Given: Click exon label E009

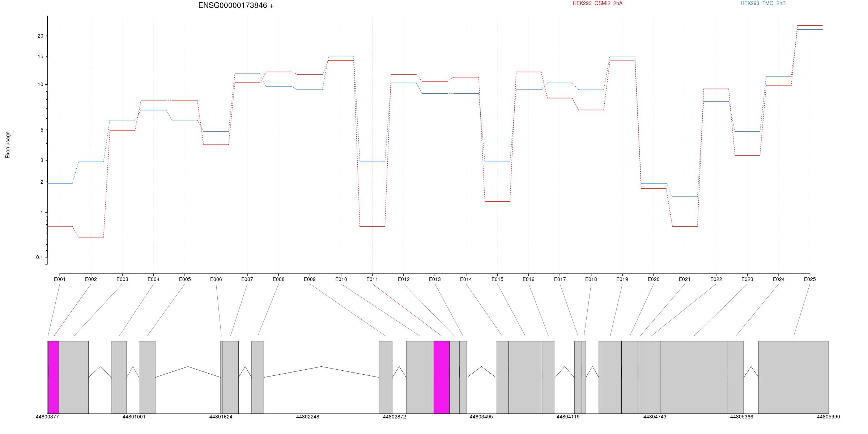Looking at the screenshot, I should click(310, 279).
